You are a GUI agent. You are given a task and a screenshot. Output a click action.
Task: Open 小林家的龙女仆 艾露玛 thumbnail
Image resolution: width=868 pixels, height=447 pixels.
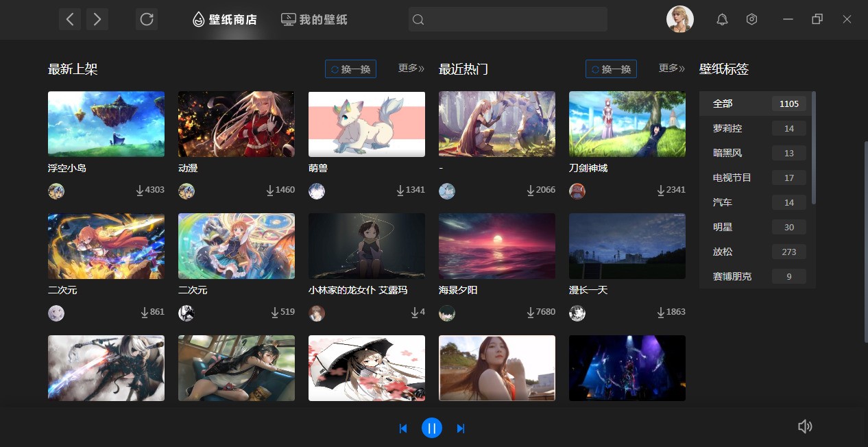point(367,246)
